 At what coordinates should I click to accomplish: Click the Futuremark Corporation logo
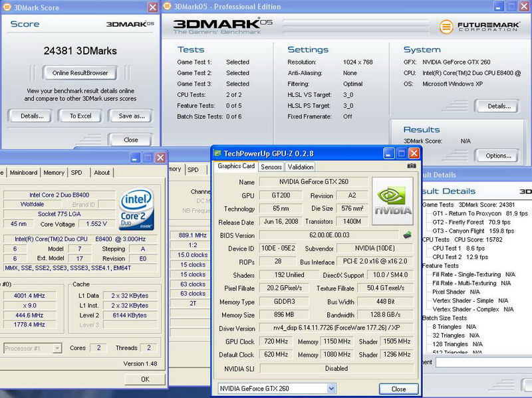pyautogui.click(x=479, y=27)
